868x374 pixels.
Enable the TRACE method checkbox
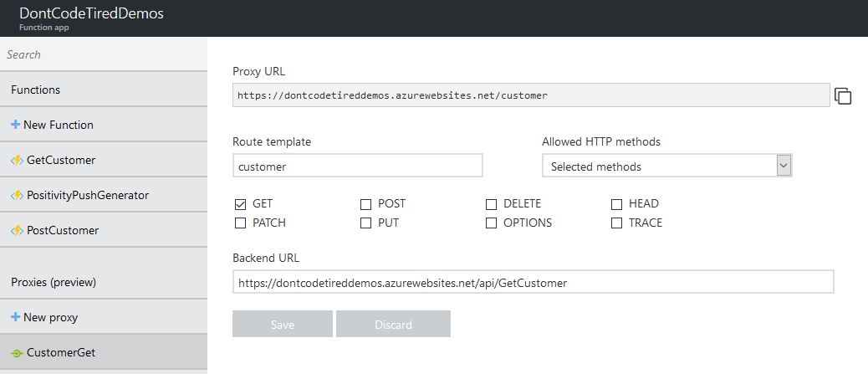pyautogui.click(x=616, y=223)
